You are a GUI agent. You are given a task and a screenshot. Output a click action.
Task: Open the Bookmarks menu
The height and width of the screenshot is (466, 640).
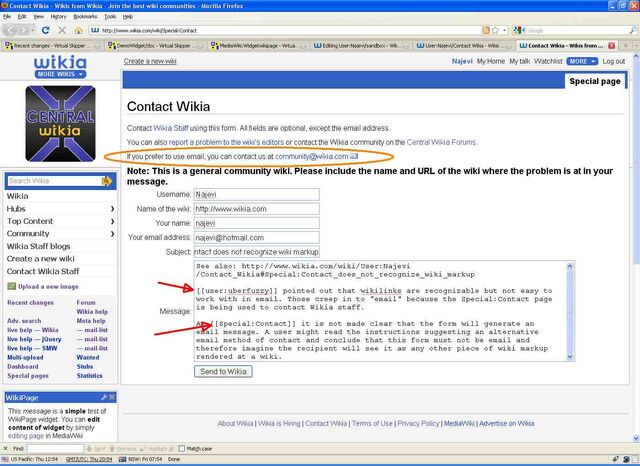click(x=85, y=17)
